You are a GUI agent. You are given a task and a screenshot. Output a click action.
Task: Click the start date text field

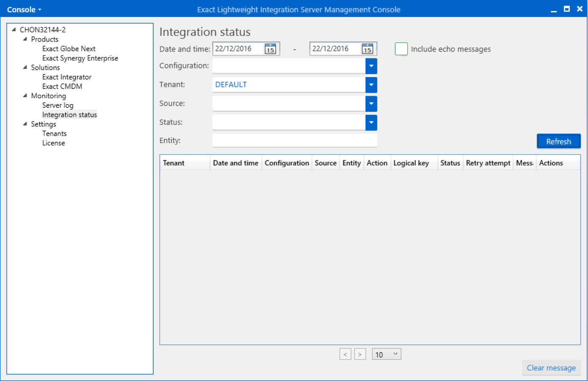click(239, 49)
